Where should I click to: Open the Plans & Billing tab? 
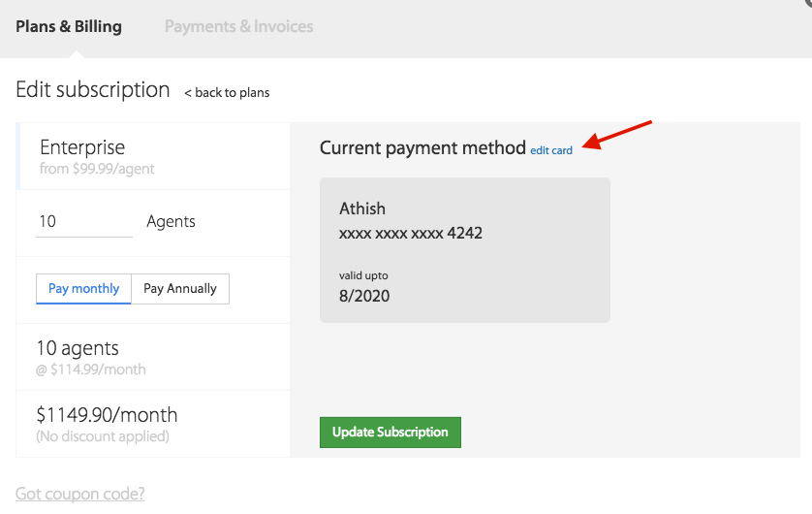tap(69, 26)
